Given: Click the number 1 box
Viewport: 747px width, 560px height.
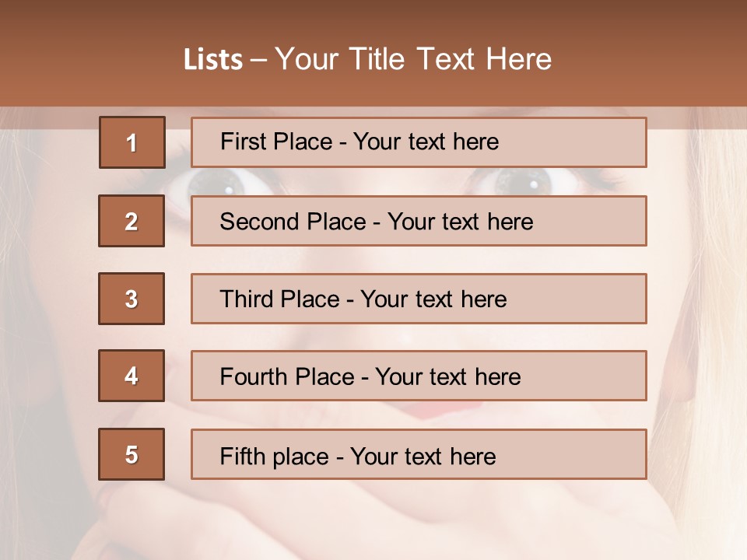Looking at the screenshot, I should click(x=132, y=142).
